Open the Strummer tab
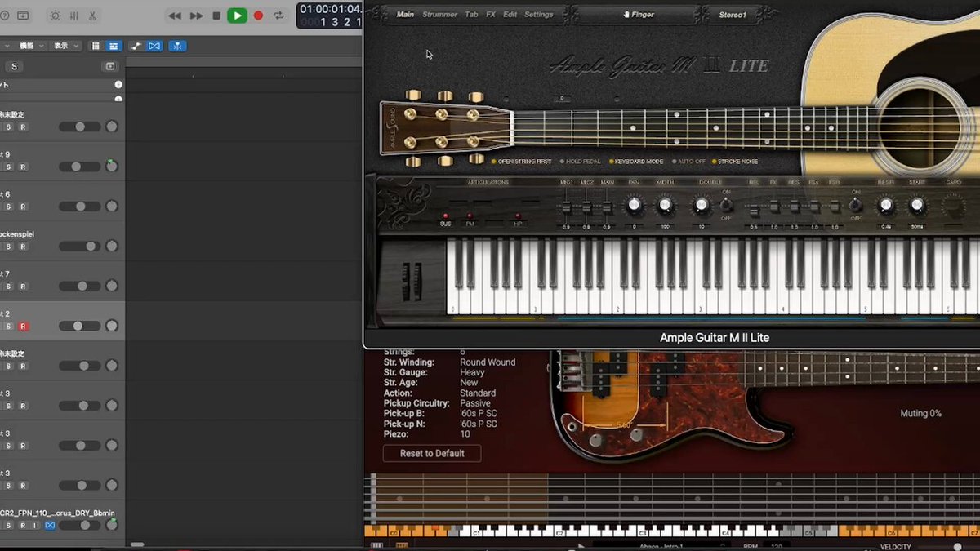 (439, 15)
